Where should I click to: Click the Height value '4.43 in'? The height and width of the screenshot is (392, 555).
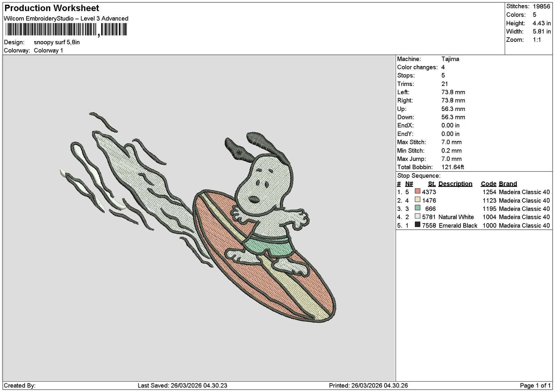coord(542,23)
